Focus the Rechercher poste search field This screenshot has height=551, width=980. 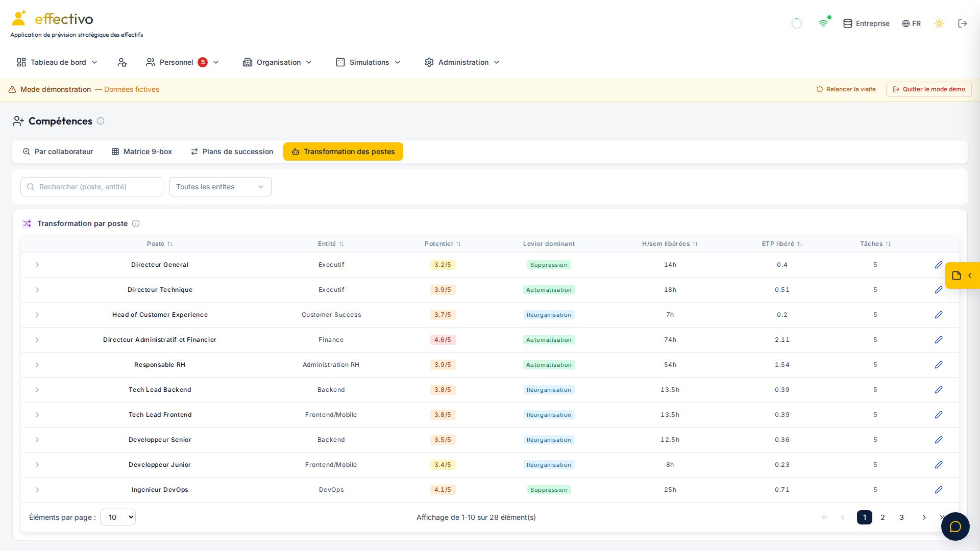click(92, 187)
